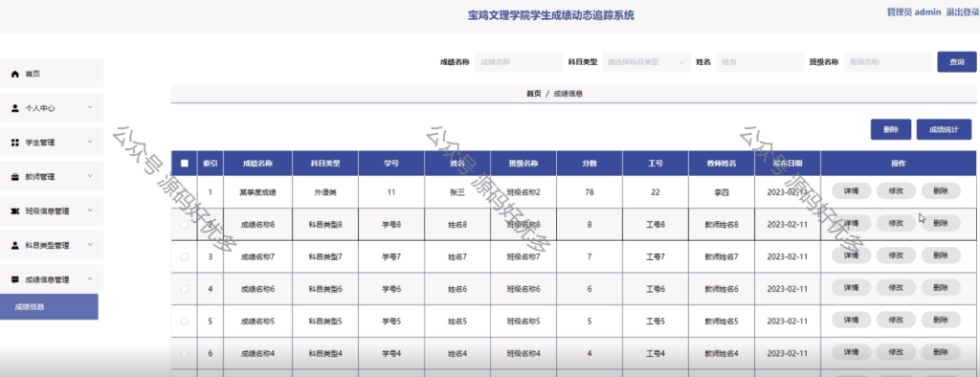The height and width of the screenshot is (377, 980).
Task: Check the checkbox for row 成绩名称7
Action: tap(185, 256)
